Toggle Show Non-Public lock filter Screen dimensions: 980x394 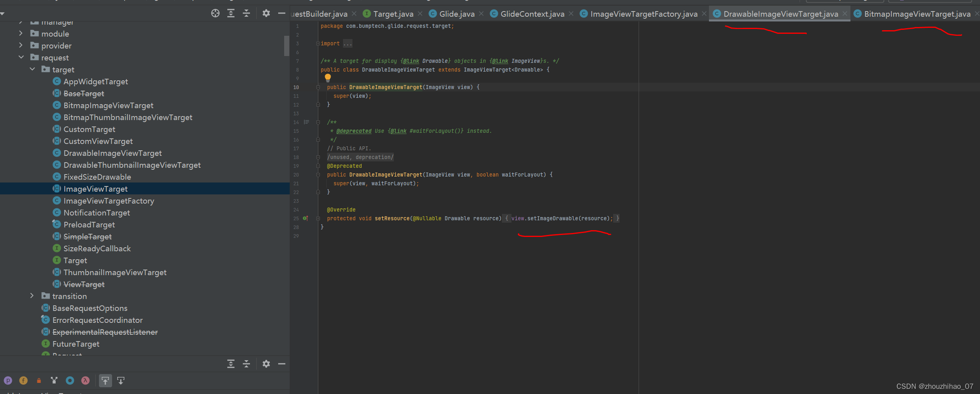(x=39, y=380)
